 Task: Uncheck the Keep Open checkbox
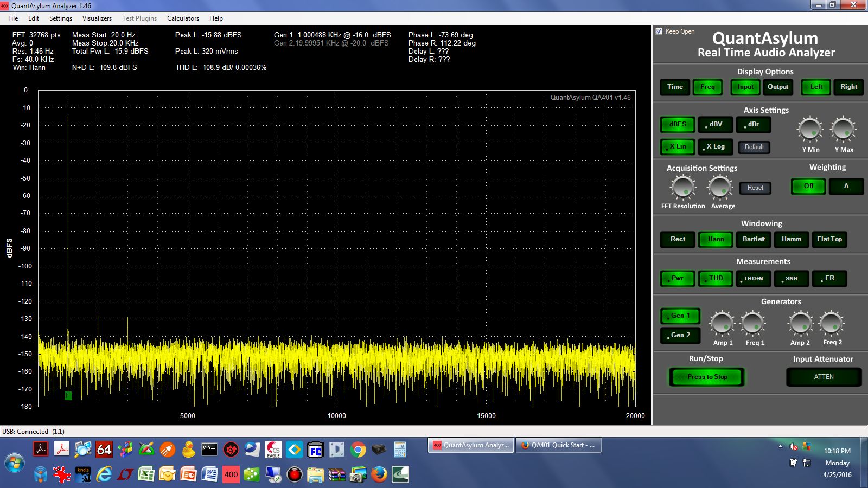pyautogui.click(x=659, y=31)
